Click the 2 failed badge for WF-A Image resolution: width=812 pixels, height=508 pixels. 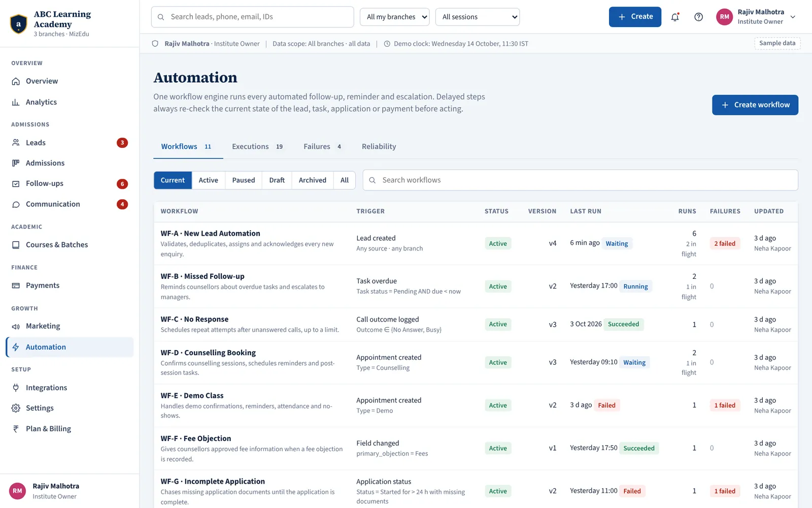725,243
